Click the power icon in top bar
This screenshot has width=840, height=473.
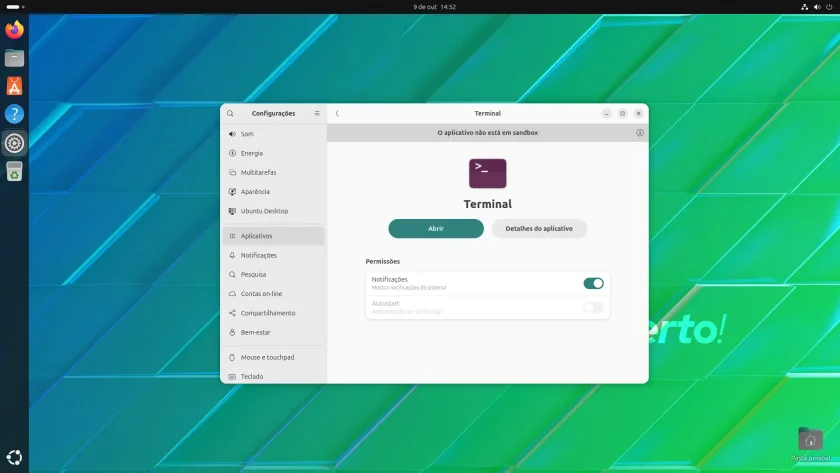(829, 7)
